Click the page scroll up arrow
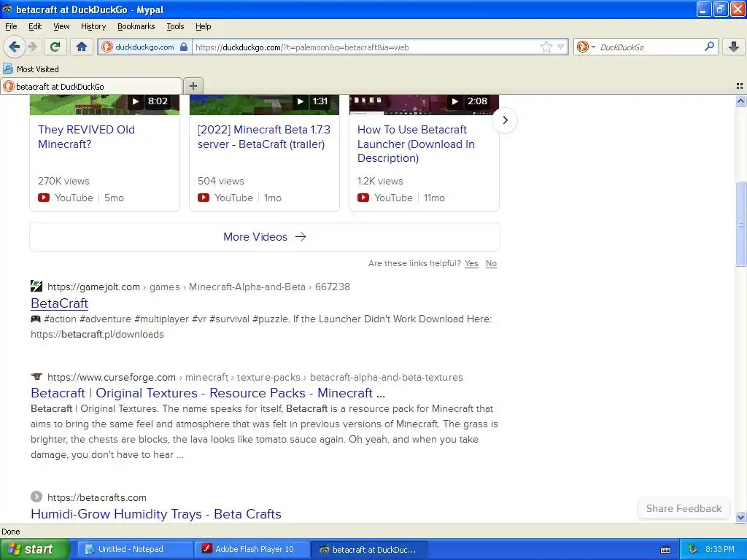 (740, 101)
